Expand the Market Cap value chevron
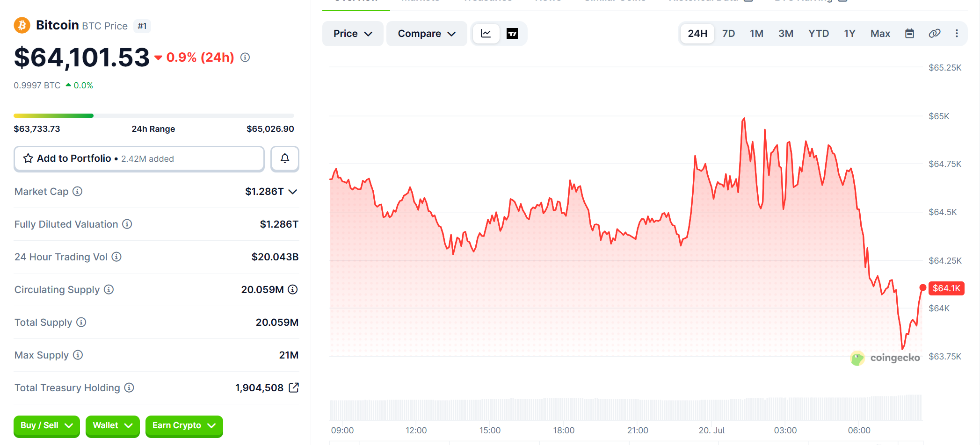 pyautogui.click(x=293, y=192)
